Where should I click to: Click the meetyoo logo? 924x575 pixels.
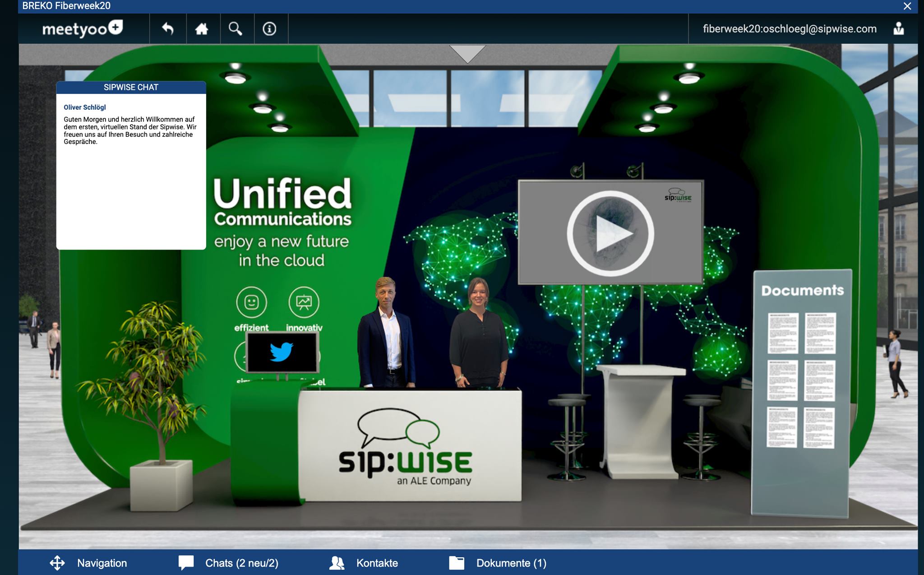pyautogui.click(x=83, y=28)
